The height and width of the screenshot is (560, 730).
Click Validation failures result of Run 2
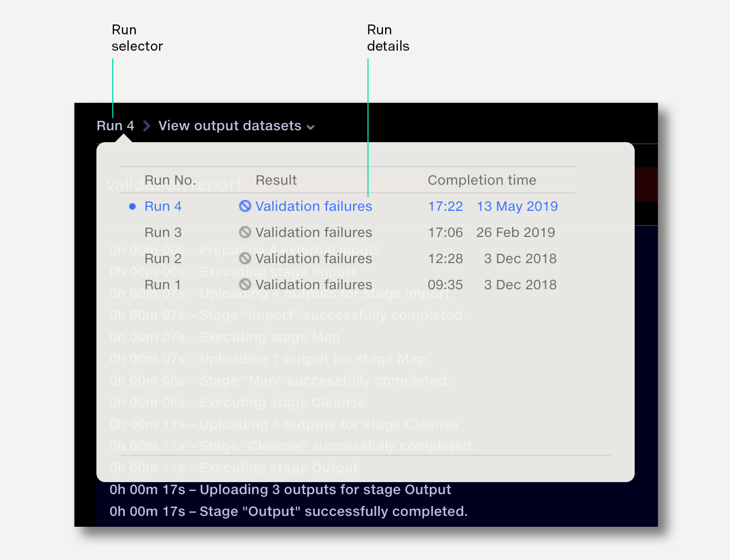tap(314, 259)
